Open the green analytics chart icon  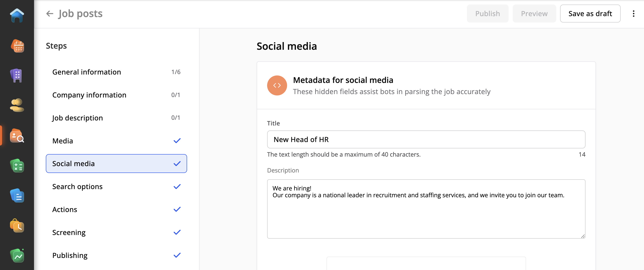[17, 255]
